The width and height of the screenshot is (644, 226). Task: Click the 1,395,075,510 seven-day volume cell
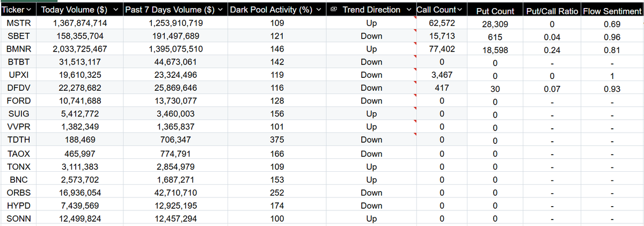coord(175,49)
